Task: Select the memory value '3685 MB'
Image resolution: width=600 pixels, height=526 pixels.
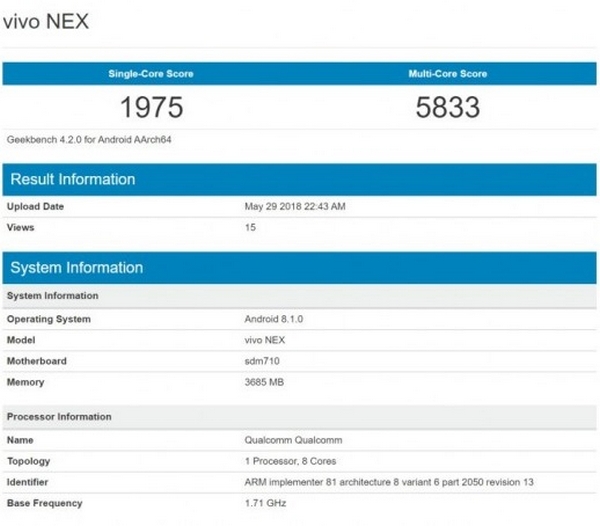Action: (264, 382)
